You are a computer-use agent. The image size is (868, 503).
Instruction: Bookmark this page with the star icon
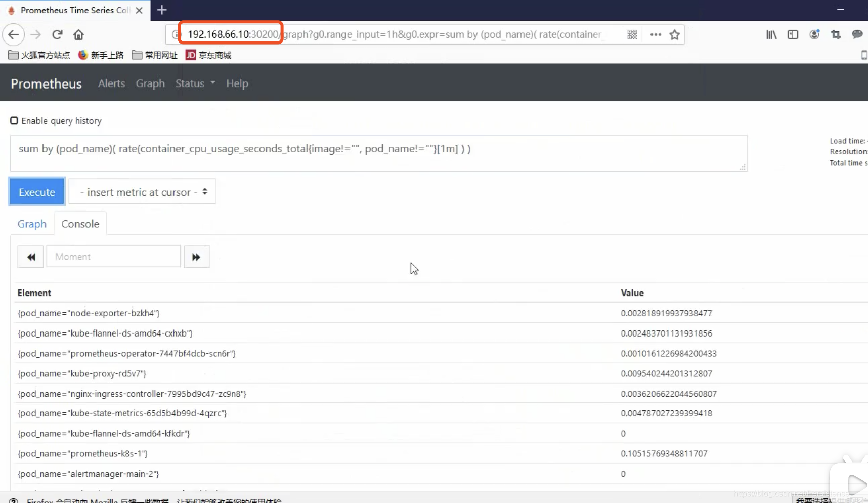675,35
